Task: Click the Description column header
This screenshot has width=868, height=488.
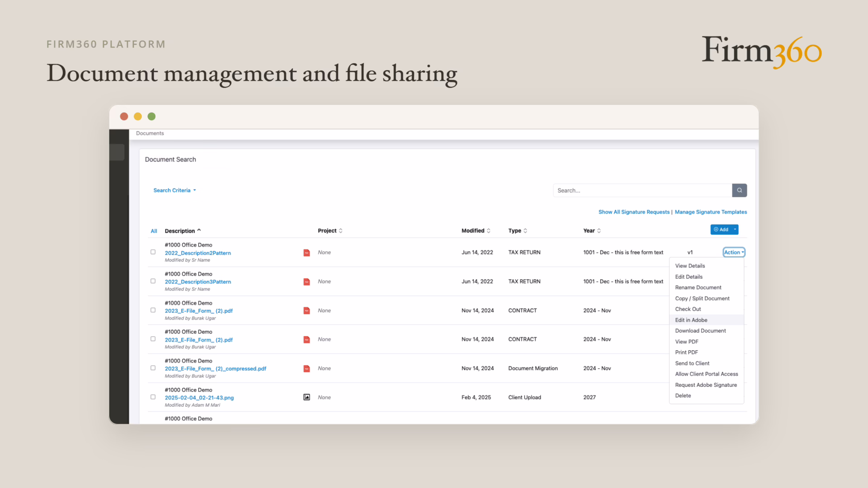Action: pyautogui.click(x=179, y=231)
